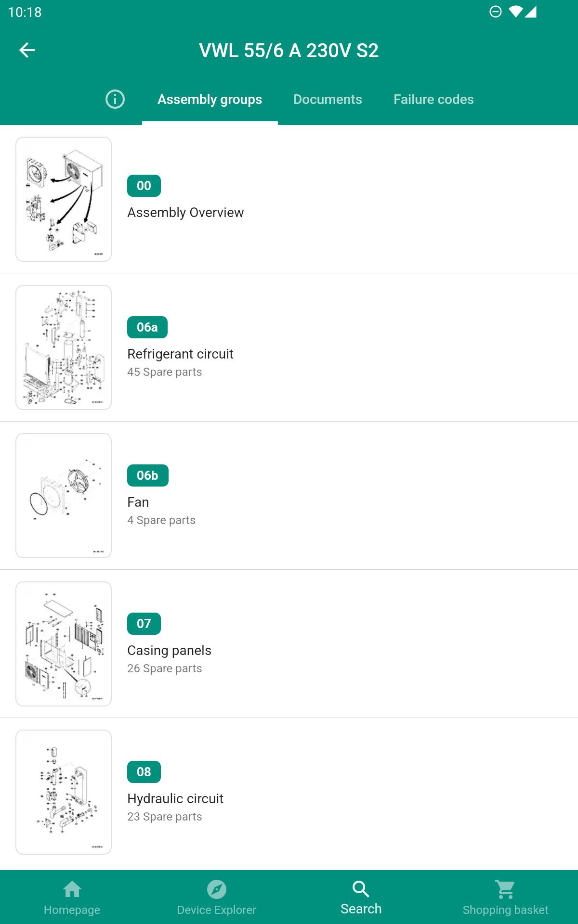
Task: Open the Shopping basket cart icon
Action: (x=506, y=889)
